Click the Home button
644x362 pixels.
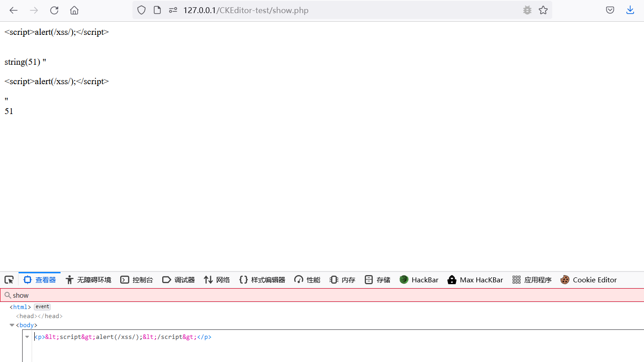[74, 10]
